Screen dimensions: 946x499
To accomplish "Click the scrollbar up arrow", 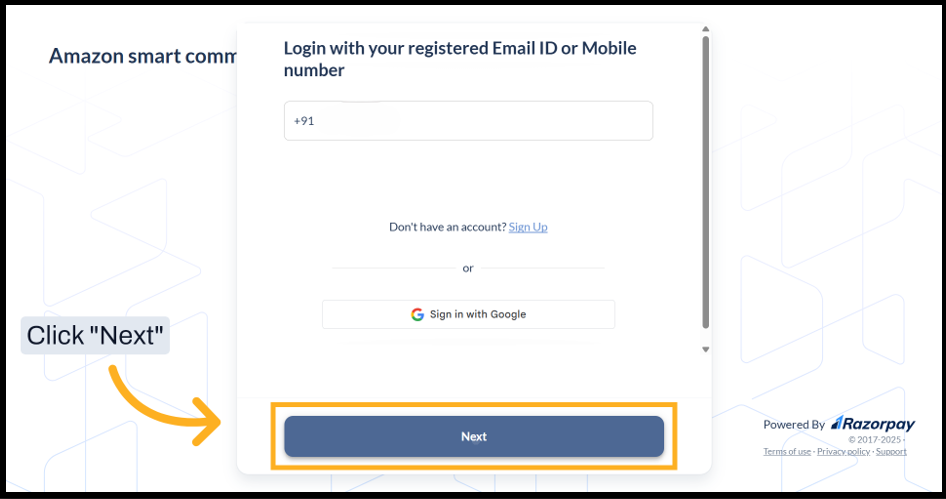I will click(705, 30).
